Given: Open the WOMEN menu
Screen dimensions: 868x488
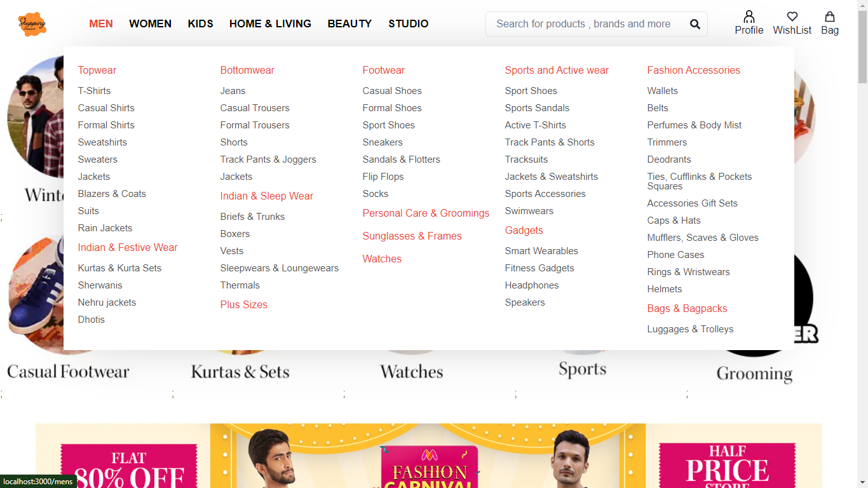Looking at the screenshot, I should (150, 24).
